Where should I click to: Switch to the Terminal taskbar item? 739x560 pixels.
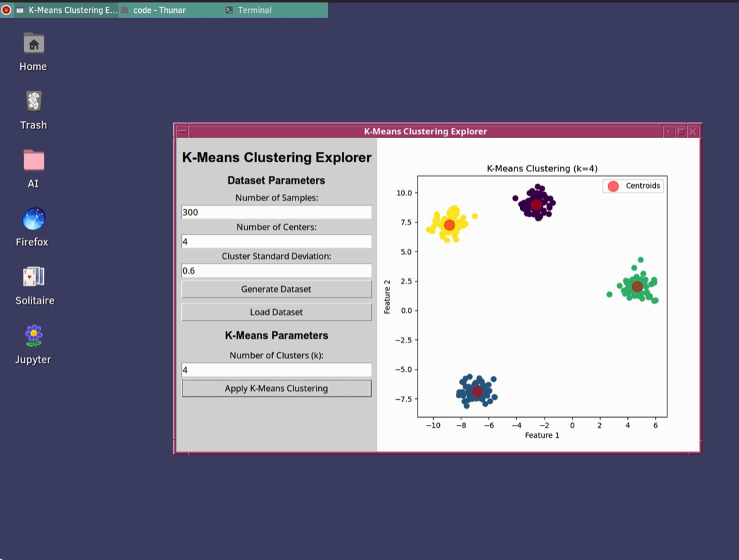255,10
